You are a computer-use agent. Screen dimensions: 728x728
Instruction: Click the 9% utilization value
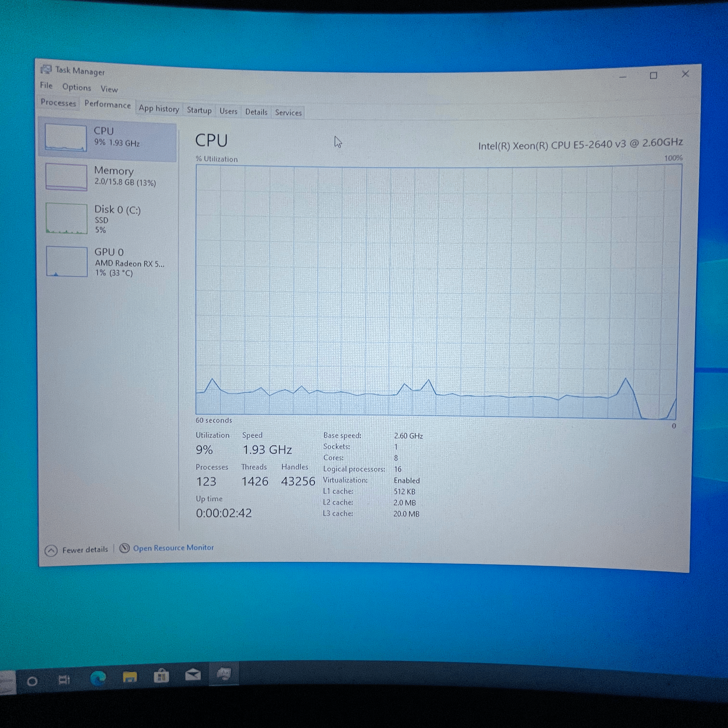(x=204, y=450)
